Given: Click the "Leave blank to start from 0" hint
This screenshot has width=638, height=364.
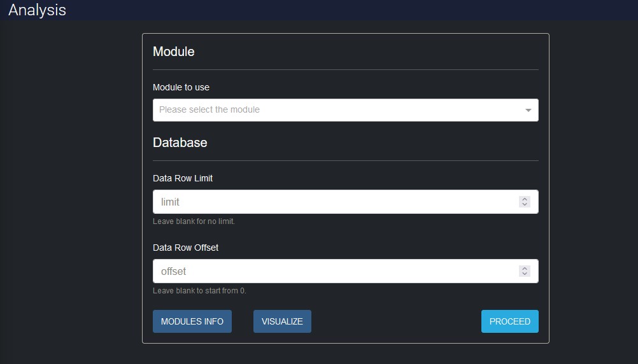Looking at the screenshot, I should tap(199, 291).
